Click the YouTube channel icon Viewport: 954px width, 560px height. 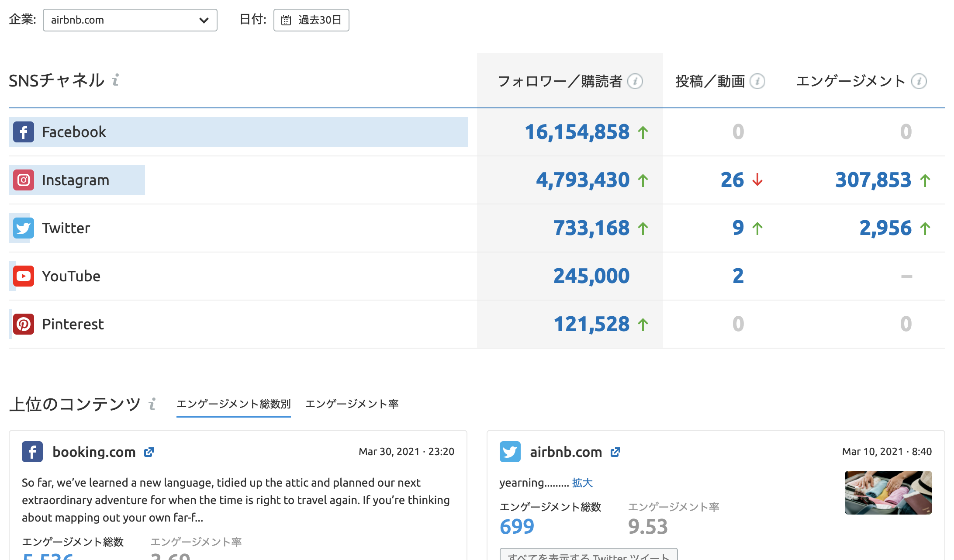(24, 276)
